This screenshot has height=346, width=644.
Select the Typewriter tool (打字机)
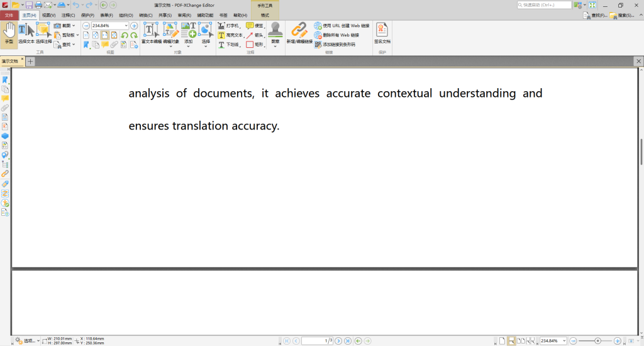pos(230,26)
